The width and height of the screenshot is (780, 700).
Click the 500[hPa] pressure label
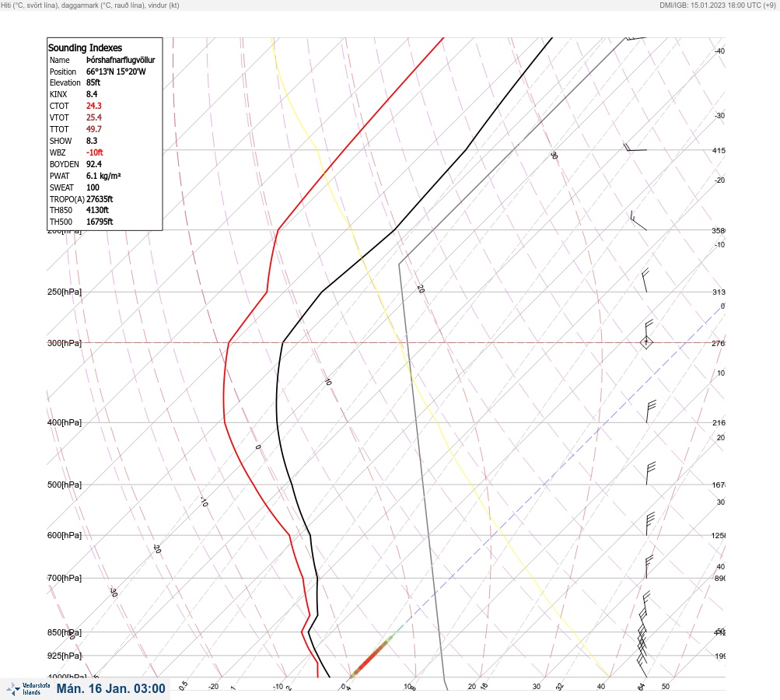(x=65, y=485)
